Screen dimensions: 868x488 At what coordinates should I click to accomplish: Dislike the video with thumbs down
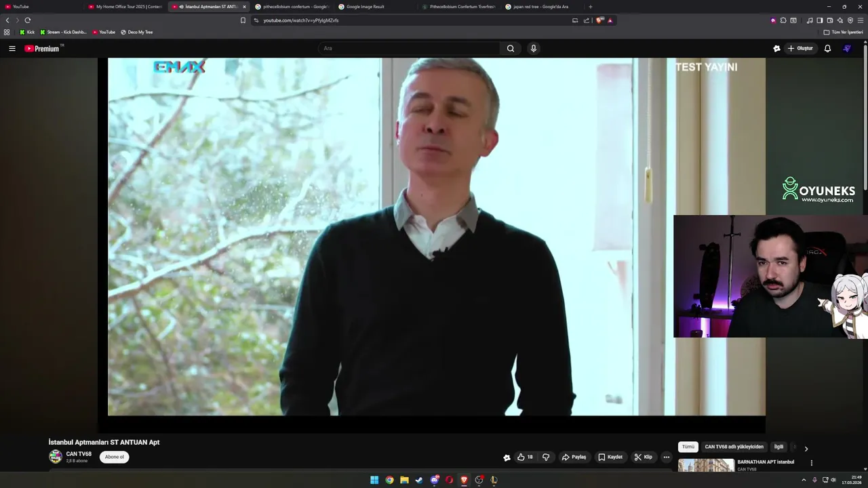pyautogui.click(x=546, y=457)
